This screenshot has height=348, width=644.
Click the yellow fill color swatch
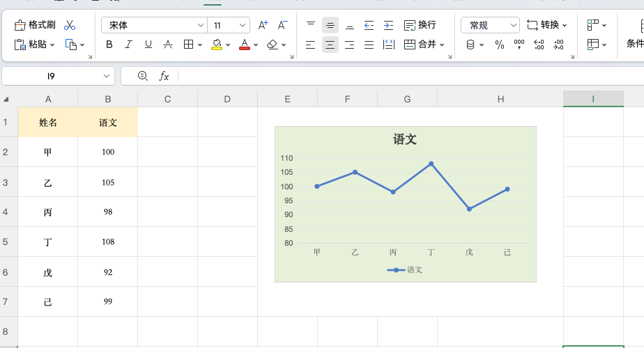[217, 45]
